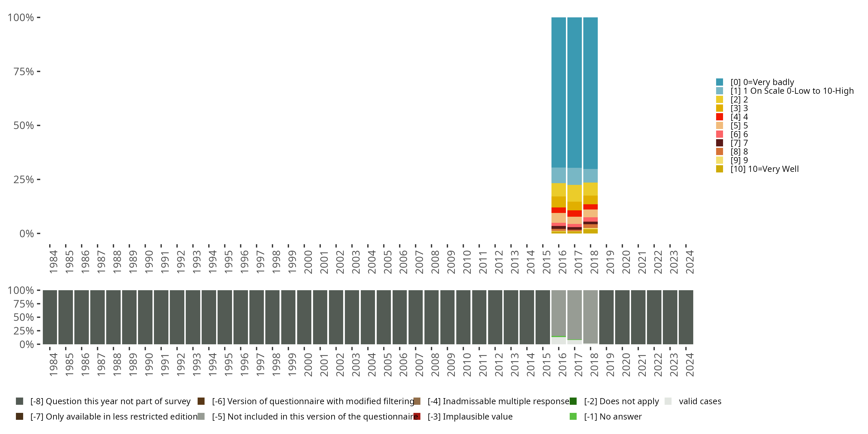This screenshot has height=434, width=868.
Task: Click the '[-3] Implausible value' red swatch
Action: tap(417, 416)
